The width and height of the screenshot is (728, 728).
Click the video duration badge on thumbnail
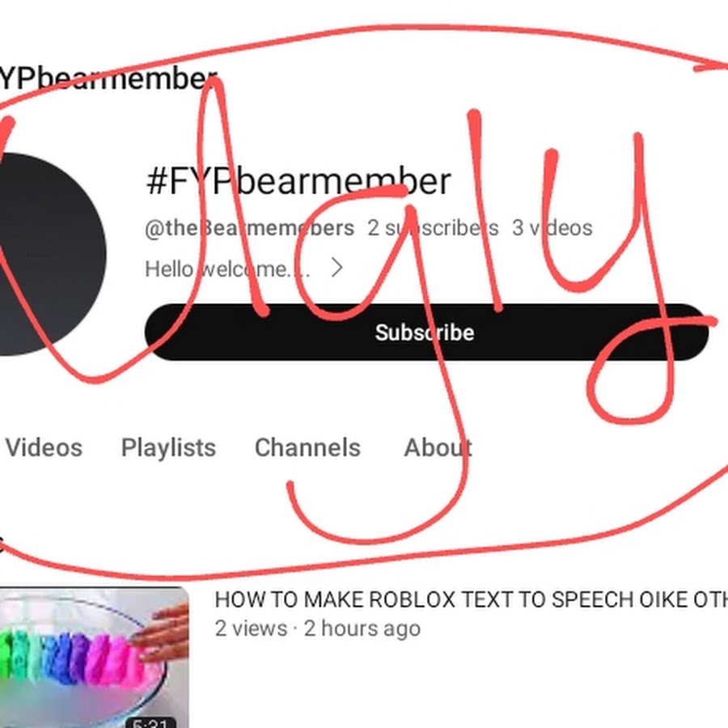pos(151,722)
